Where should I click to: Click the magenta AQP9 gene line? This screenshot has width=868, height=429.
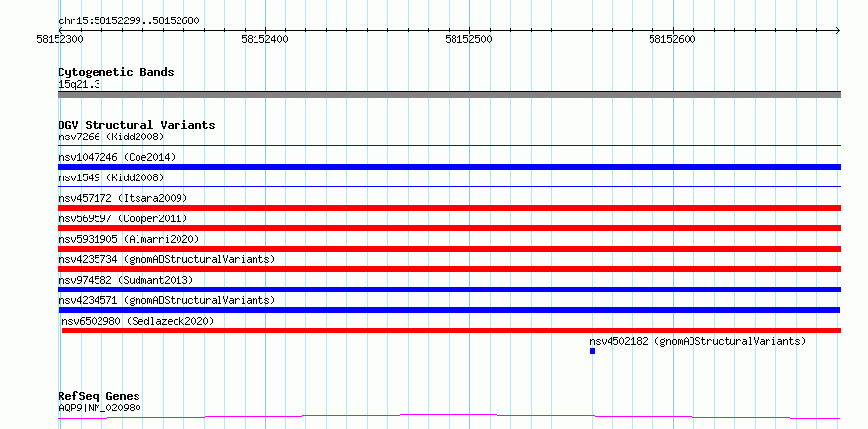[x=449, y=416]
